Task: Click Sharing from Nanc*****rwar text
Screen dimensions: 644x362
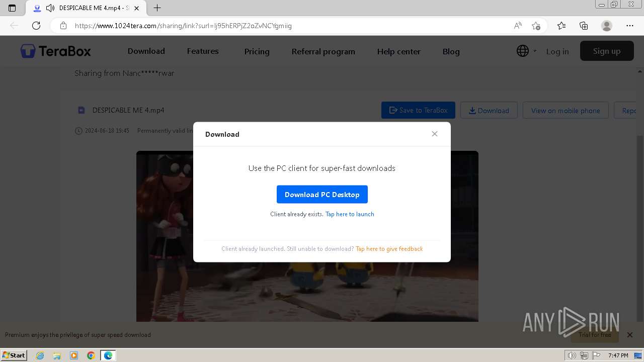Action: click(x=124, y=73)
